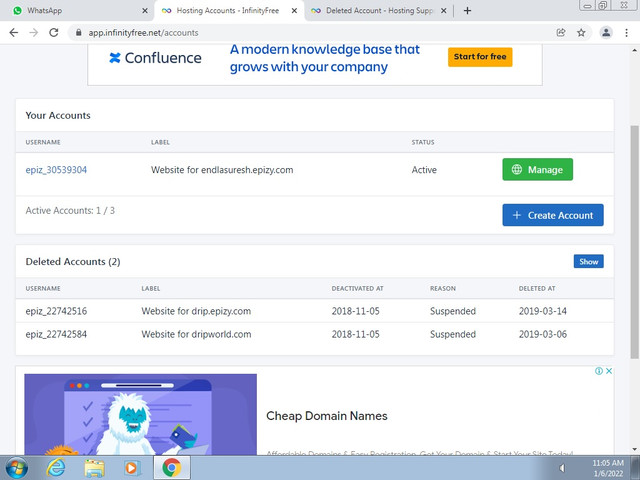The width and height of the screenshot is (640, 480).
Task: Click the taskbar volume speaker icon
Action: (562, 468)
